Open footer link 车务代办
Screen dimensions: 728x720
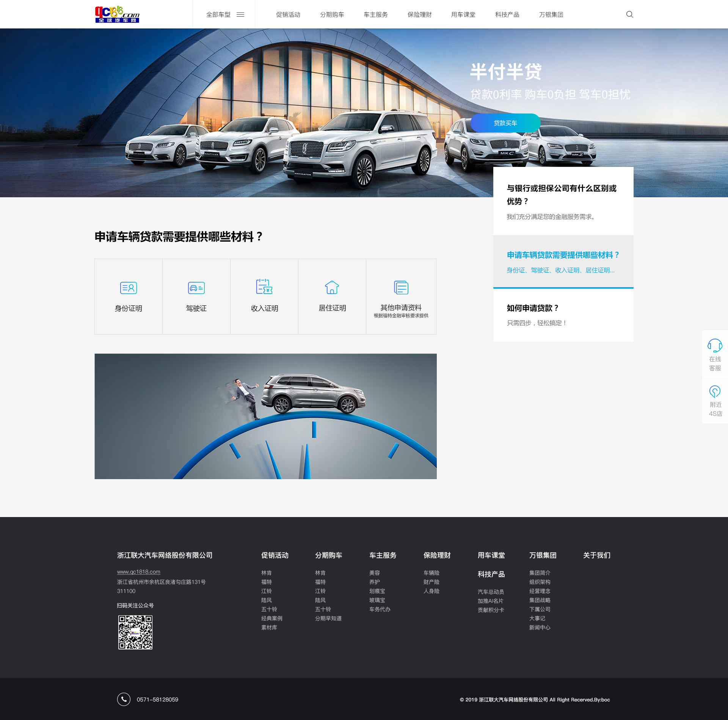(380, 609)
